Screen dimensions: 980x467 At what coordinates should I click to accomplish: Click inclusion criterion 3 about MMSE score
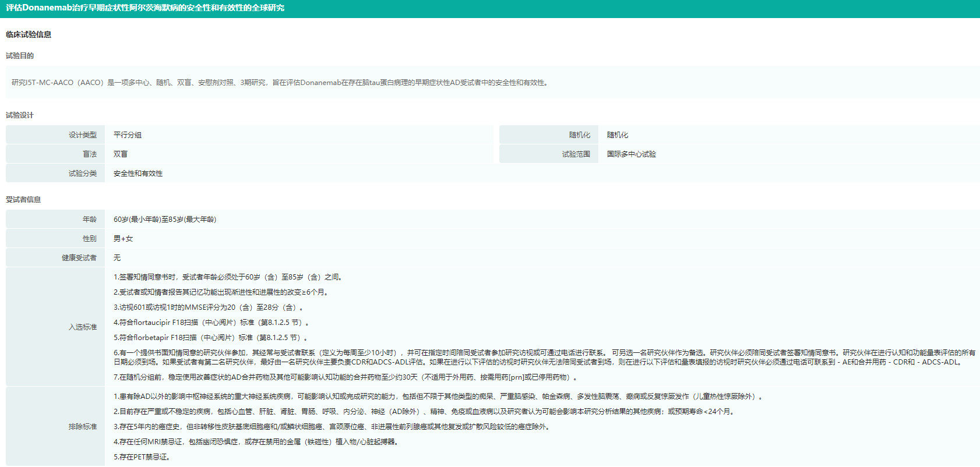(208, 307)
